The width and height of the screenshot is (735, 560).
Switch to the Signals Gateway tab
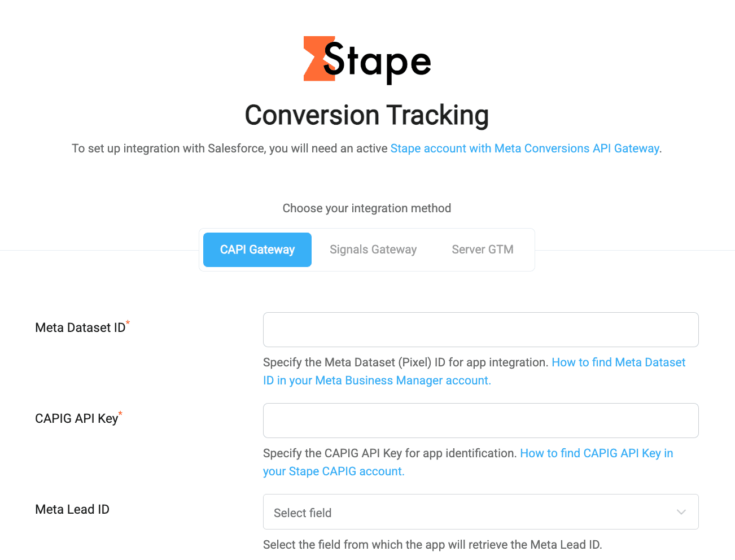click(x=373, y=250)
